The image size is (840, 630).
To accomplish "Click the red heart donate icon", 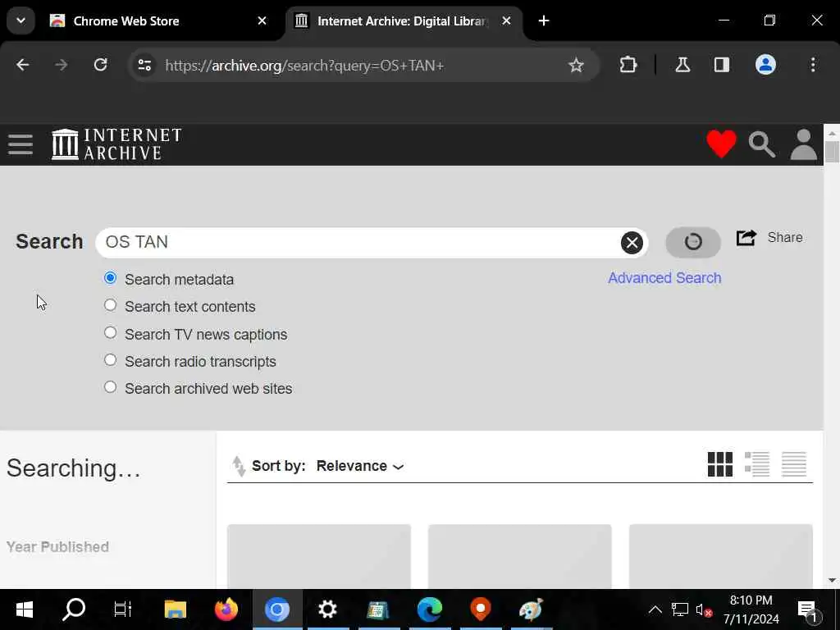I will [721, 144].
